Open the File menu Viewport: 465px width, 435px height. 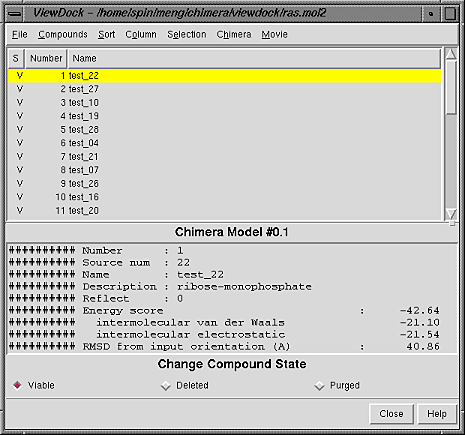pyautogui.click(x=20, y=34)
